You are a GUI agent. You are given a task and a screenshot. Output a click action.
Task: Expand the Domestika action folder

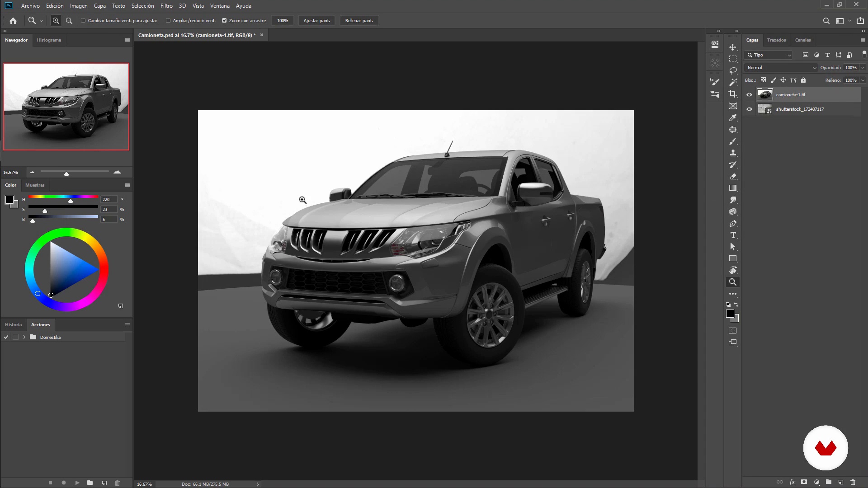[24, 338]
